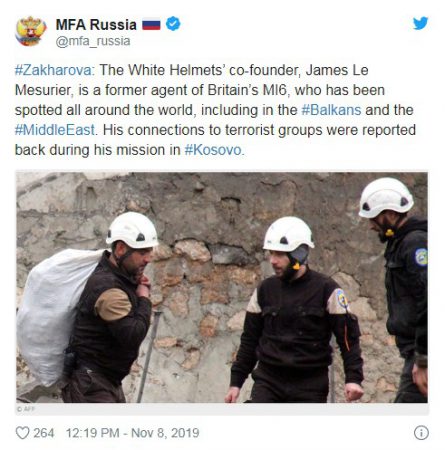
Task: Open the tweet timestamp 12:19 PM - Nov 8, 2019
Action: pos(132,433)
